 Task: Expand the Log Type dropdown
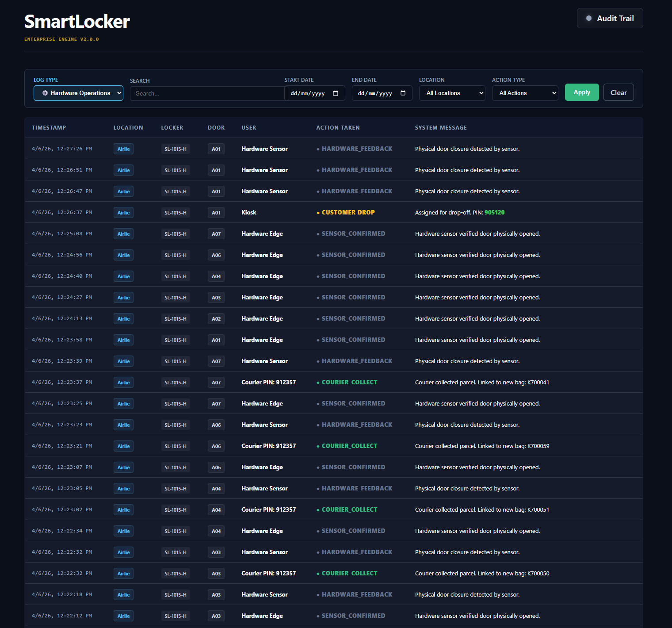coord(78,93)
